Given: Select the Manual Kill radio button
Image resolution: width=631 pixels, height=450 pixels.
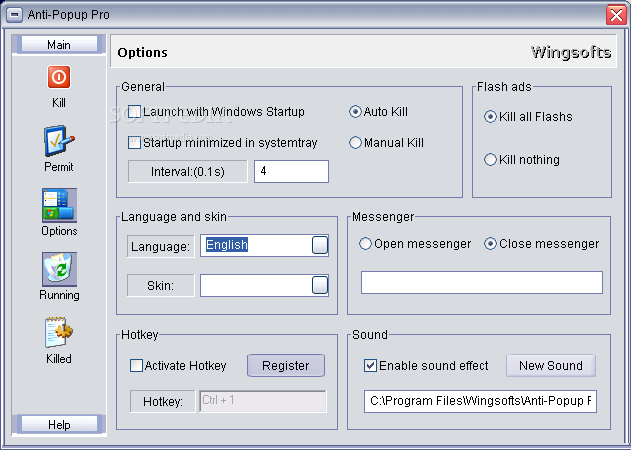Looking at the screenshot, I should 355,142.
